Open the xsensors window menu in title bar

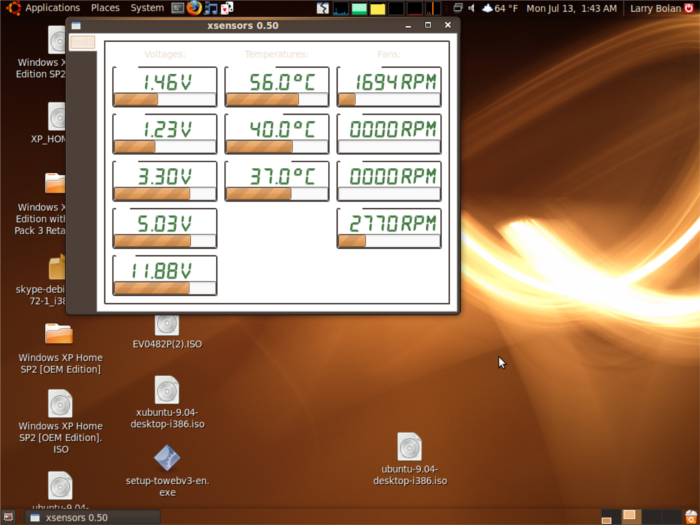point(77,24)
